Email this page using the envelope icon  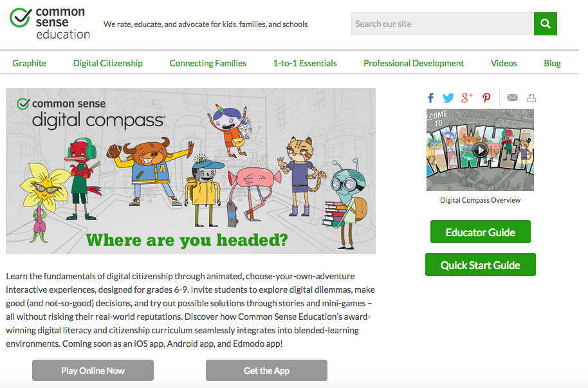click(512, 97)
